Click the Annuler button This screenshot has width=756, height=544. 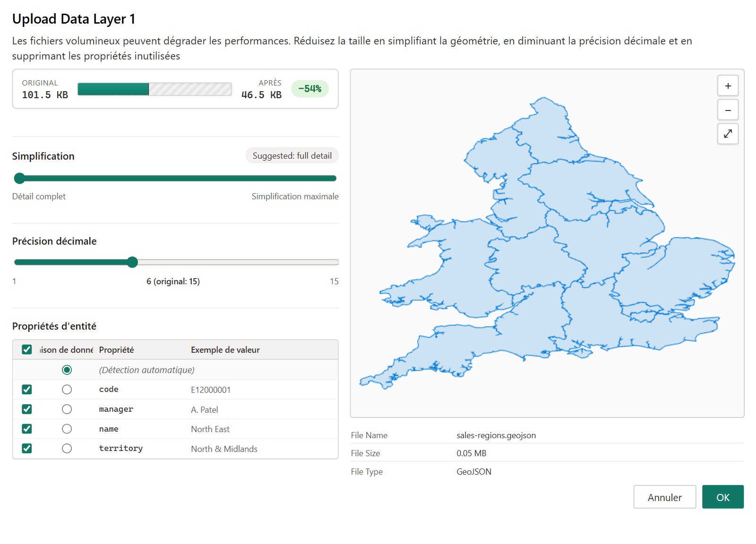664,497
